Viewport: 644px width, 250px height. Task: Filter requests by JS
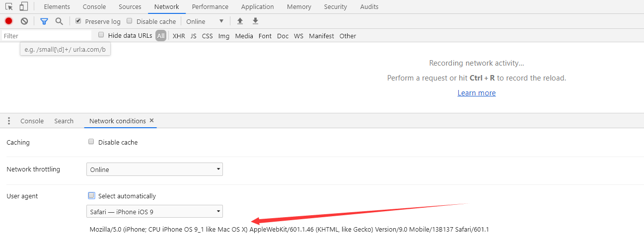point(194,36)
